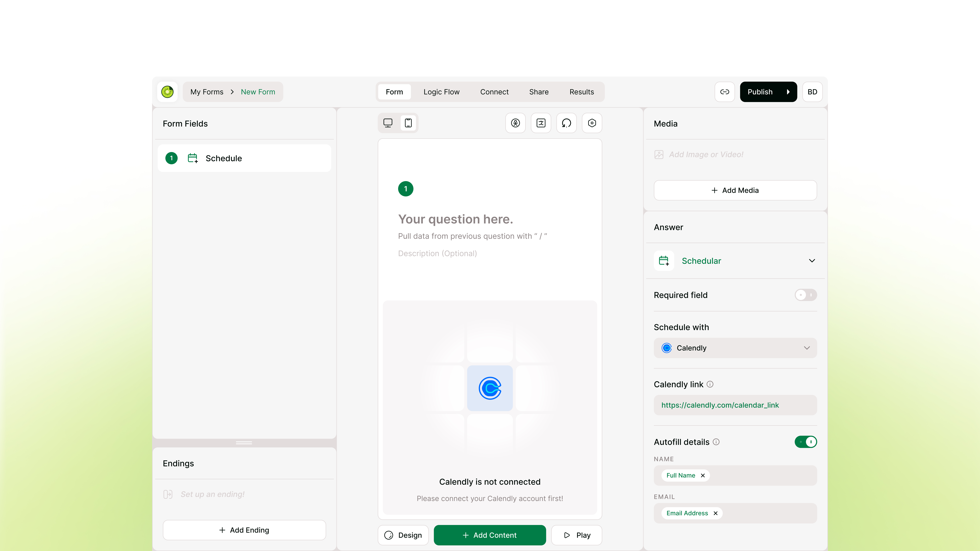This screenshot has width=980, height=551.
Task: Click the headset support icon button
Action: (566, 123)
